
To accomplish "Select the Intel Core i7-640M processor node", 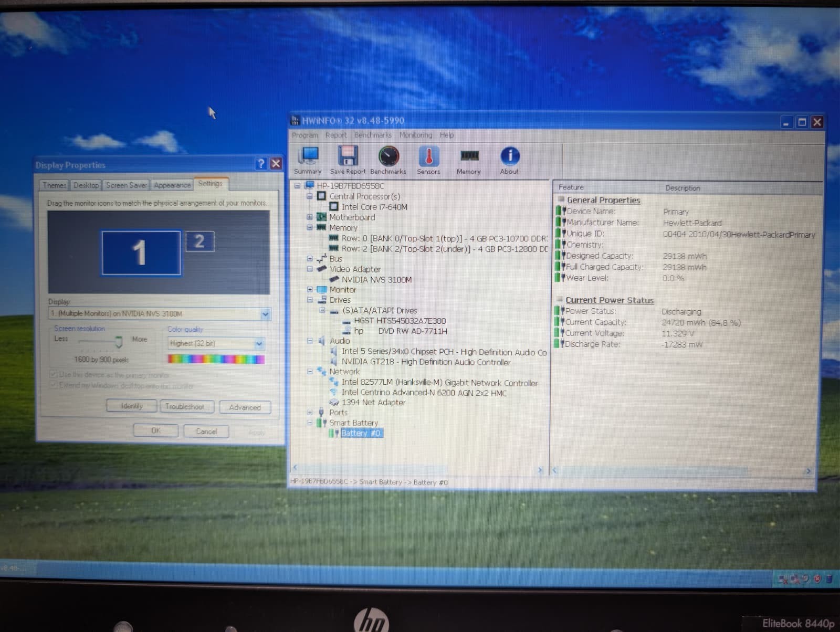I will [374, 207].
